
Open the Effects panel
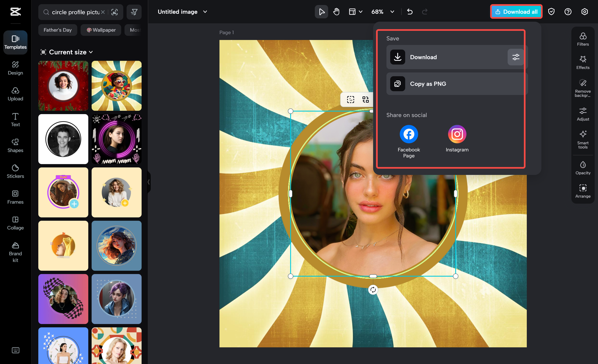583,62
